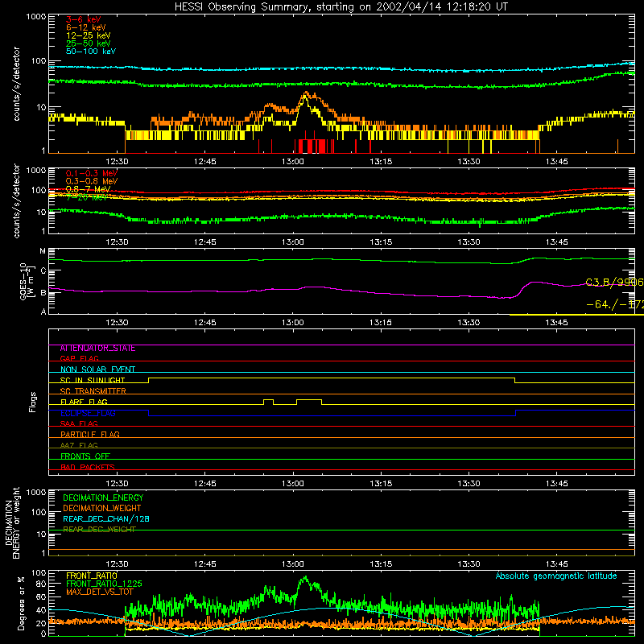Viewport: 644px width, 644px height.
Task: Click the REAR_DEC_CHAN/128 legend label
Action: click(x=106, y=518)
